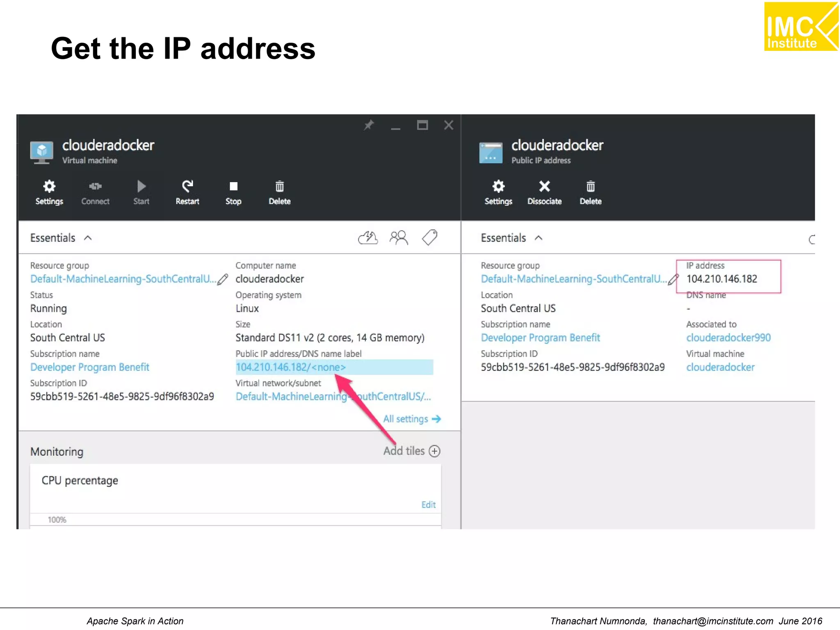Click Dissociate on Public IP blade

(x=544, y=187)
